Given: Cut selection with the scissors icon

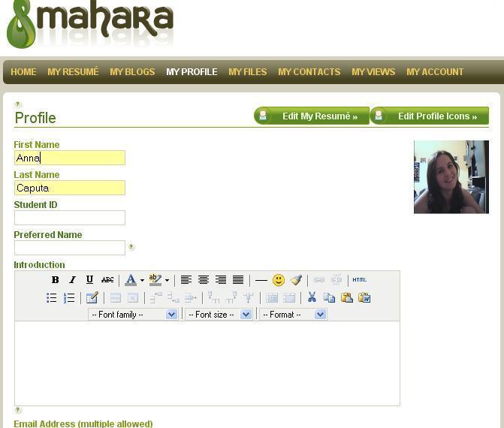Looking at the screenshot, I should [312, 297].
